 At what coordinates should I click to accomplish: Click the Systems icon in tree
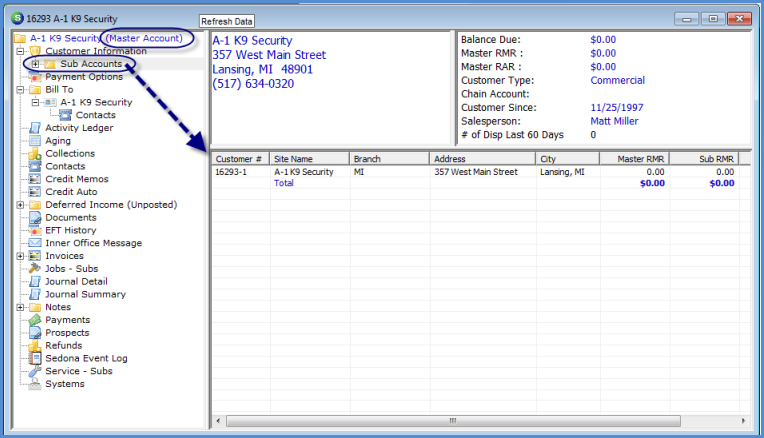click(x=35, y=384)
